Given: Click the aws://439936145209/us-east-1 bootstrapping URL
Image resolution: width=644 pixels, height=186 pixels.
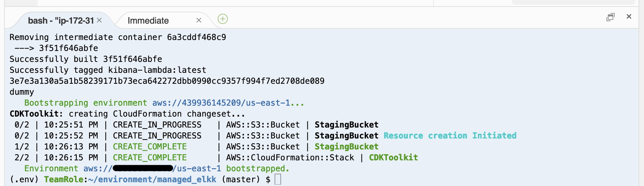Looking at the screenshot, I should coord(228,103).
